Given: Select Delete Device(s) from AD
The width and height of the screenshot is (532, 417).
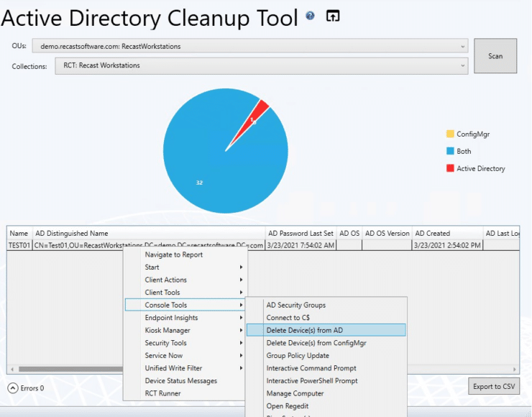Looking at the screenshot, I should tap(326, 330).
